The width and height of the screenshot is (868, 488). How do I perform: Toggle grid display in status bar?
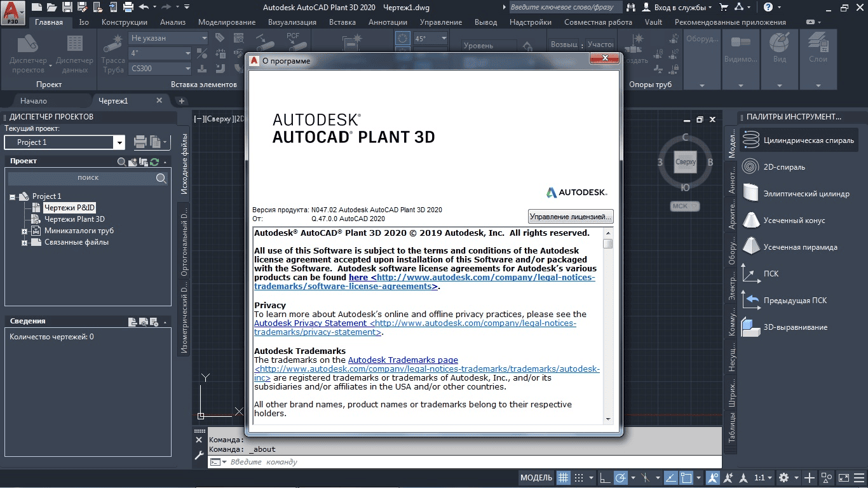(x=564, y=478)
